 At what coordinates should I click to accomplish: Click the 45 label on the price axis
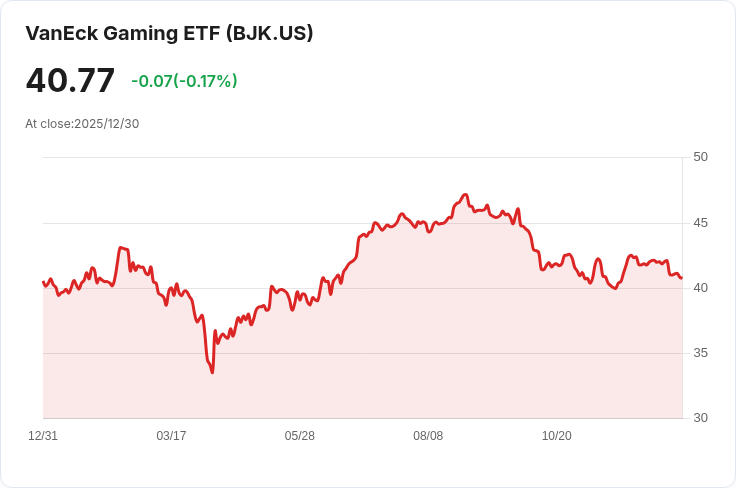coord(700,222)
